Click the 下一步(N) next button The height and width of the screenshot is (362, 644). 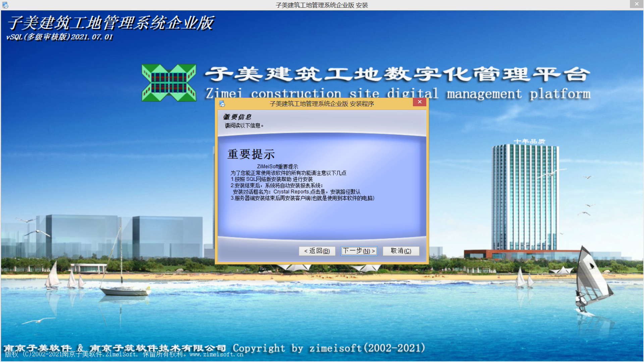pyautogui.click(x=359, y=251)
